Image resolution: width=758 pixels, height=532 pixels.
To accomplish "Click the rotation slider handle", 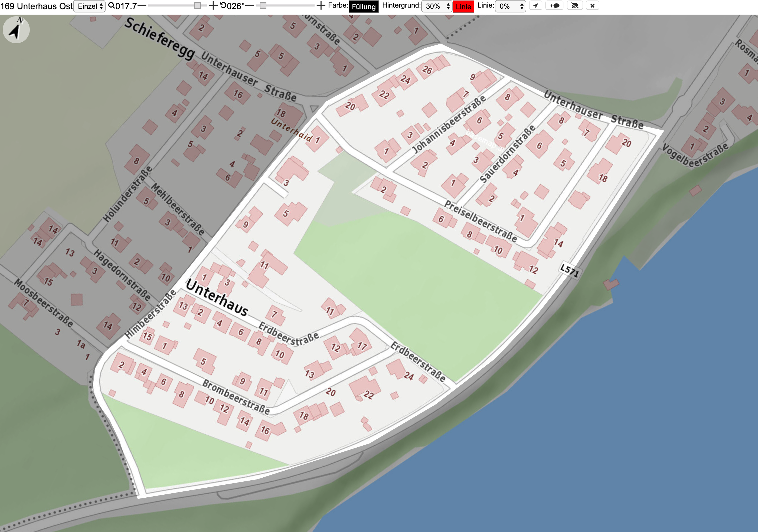I will click(263, 6).
